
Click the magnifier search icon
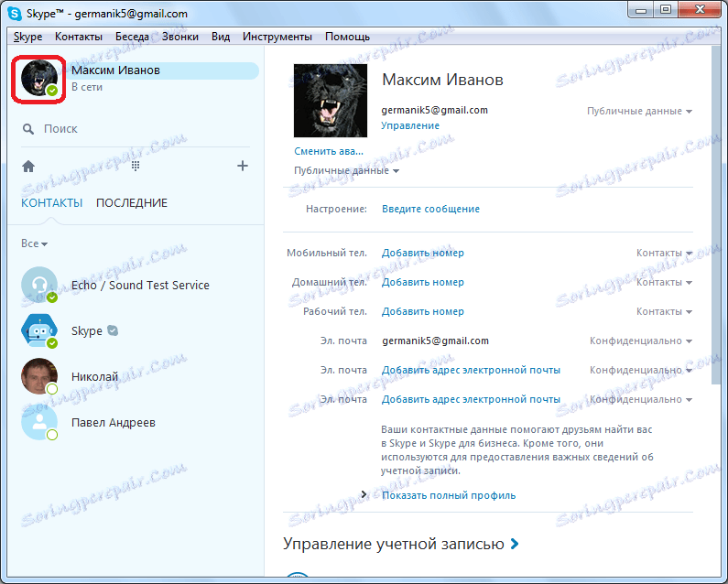pos(28,129)
